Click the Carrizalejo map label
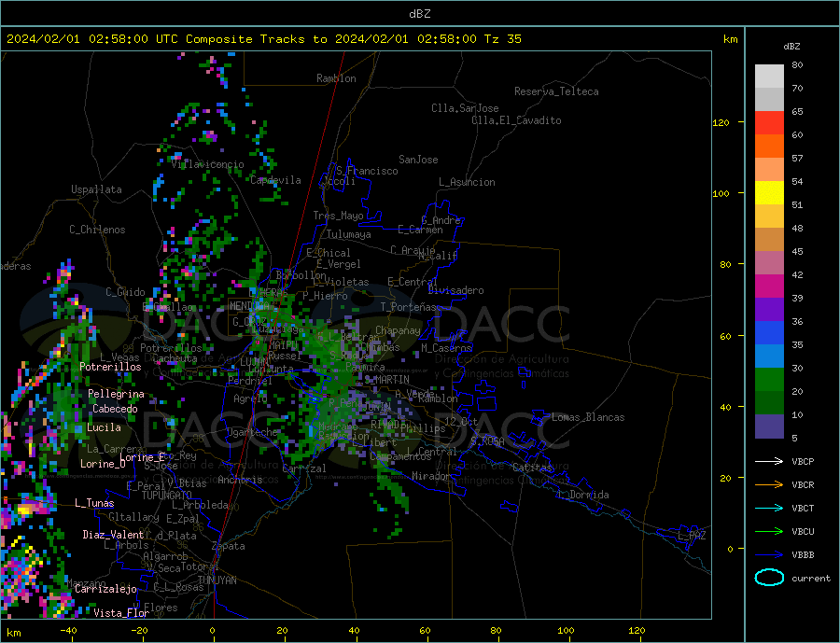Image resolution: width=840 pixels, height=643 pixels. pos(105,590)
